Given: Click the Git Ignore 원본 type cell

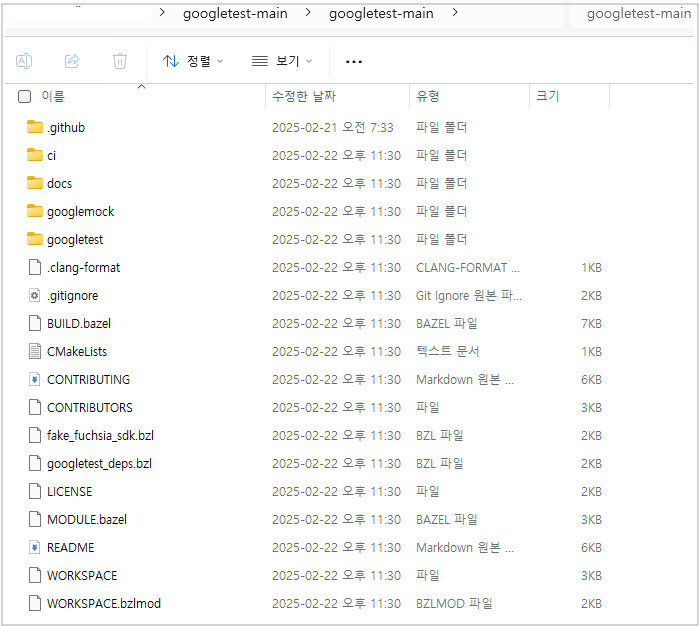Looking at the screenshot, I should (x=469, y=296).
